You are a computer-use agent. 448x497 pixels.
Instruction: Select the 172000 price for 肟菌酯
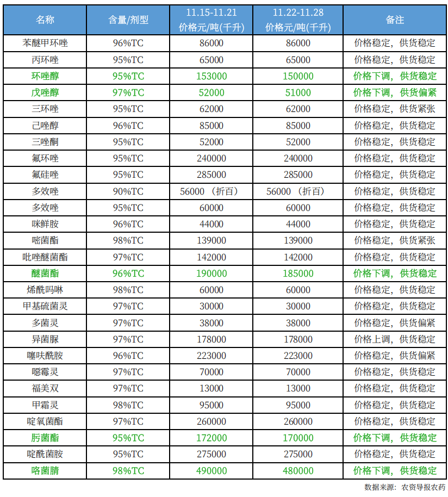211,438
